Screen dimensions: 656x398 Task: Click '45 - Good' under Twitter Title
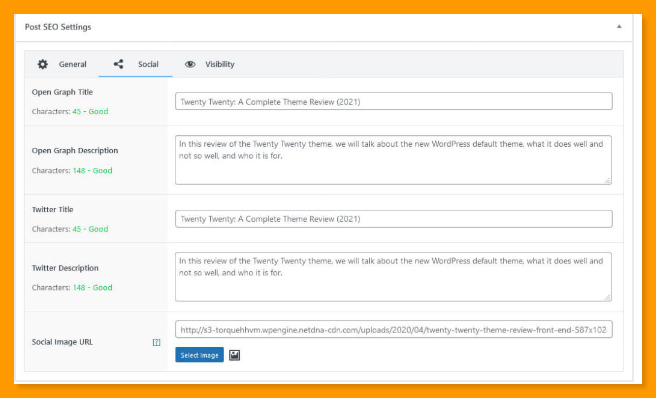tap(90, 229)
